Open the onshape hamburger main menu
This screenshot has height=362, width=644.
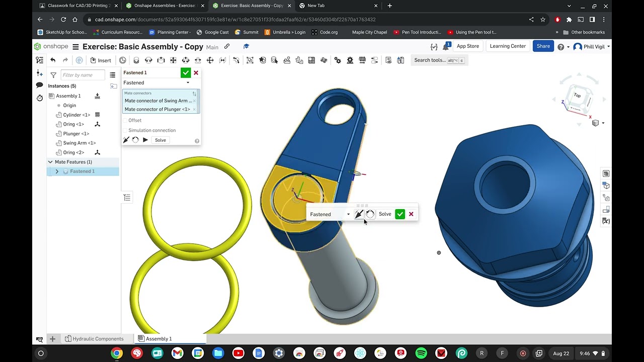tap(75, 47)
